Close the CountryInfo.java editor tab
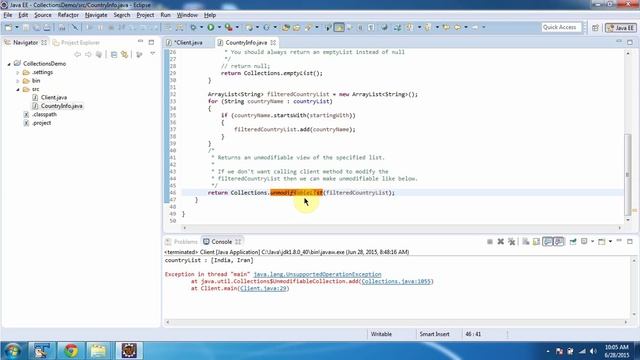Image resolution: width=640 pixels, height=360 pixels. (x=273, y=42)
